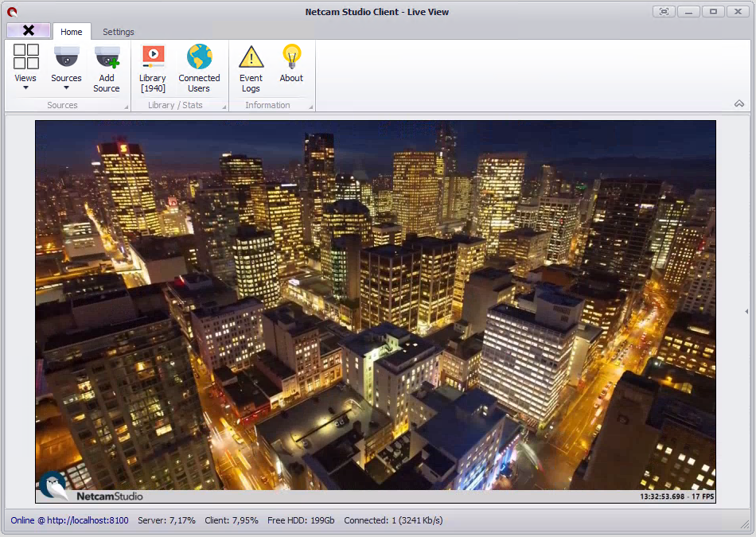Click the live camera video feed
Screen dimensions: 756x537
point(375,311)
